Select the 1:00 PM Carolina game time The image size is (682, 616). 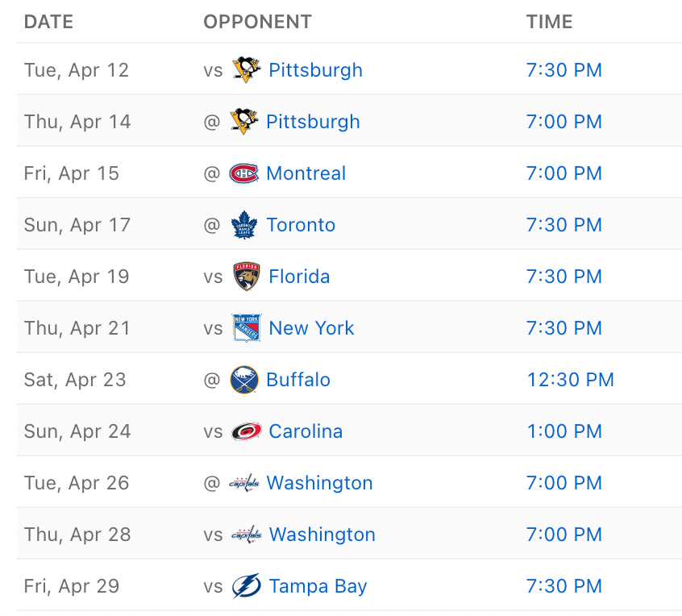[564, 431]
